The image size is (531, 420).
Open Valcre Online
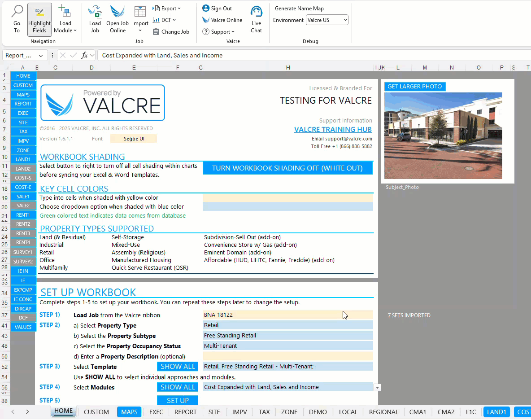coord(222,20)
